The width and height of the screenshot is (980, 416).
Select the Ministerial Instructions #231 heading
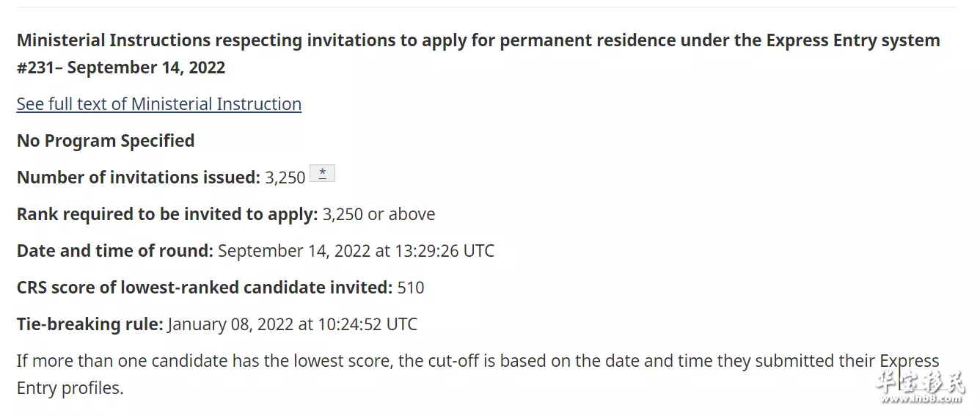pos(478,54)
